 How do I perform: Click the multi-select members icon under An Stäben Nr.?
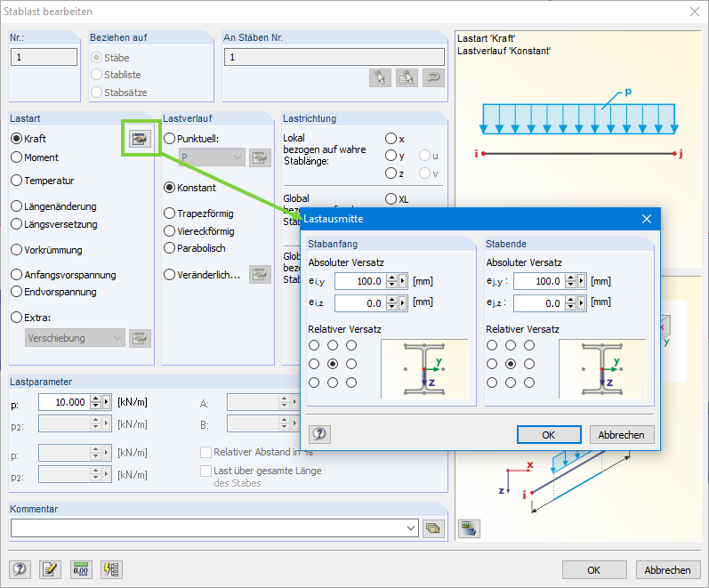(407, 77)
